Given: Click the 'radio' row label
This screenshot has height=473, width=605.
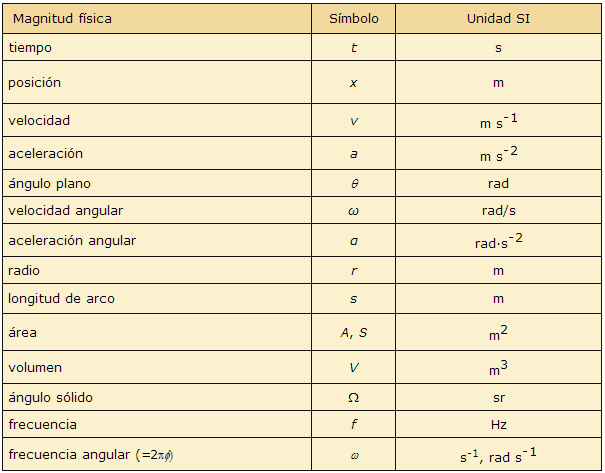Looking at the screenshot, I should pos(24,270).
